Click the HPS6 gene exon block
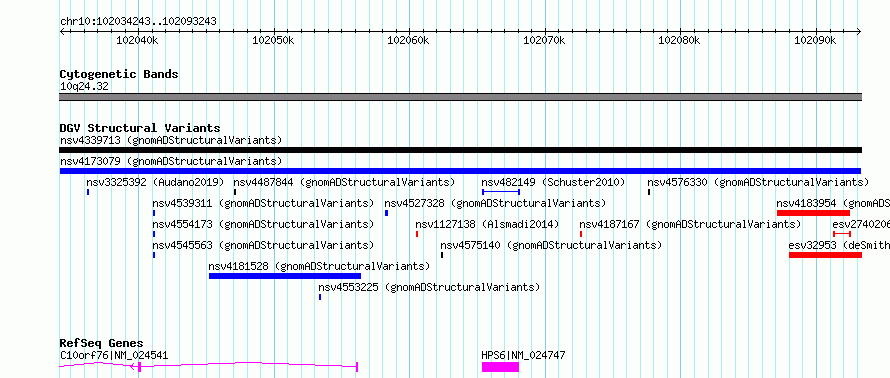Image resolution: width=890 pixels, height=378 pixels. (x=501, y=367)
